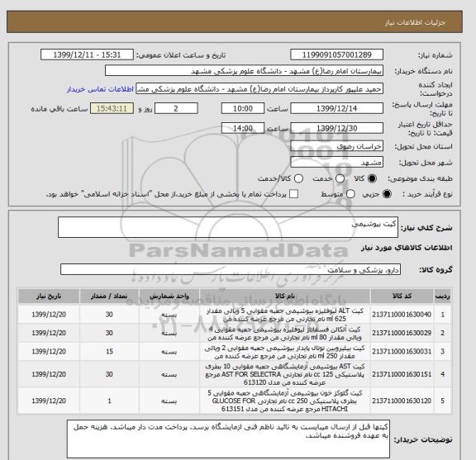Click product code 2137110001630120

pyautogui.click(x=402, y=401)
